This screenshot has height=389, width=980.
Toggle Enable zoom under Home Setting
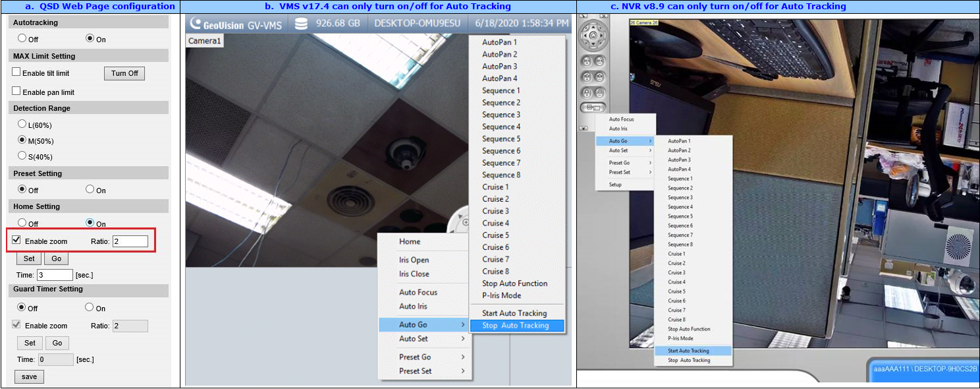tap(16, 240)
